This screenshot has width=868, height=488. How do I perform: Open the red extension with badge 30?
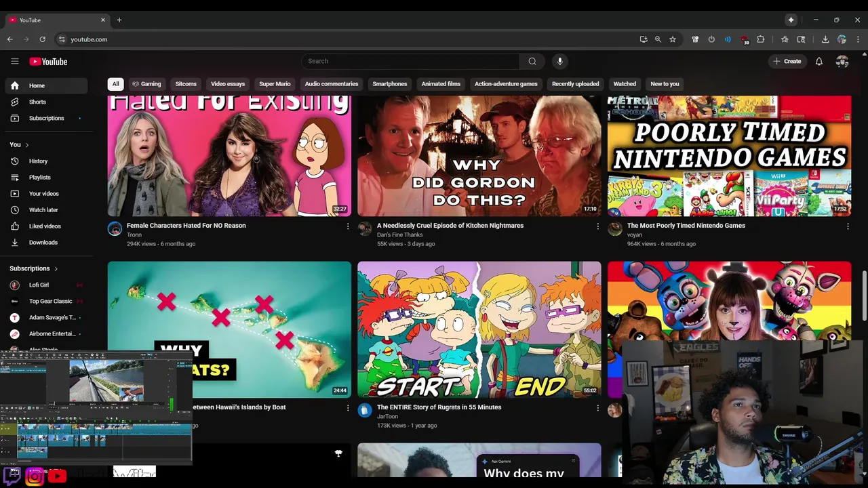[x=745, y=40]
